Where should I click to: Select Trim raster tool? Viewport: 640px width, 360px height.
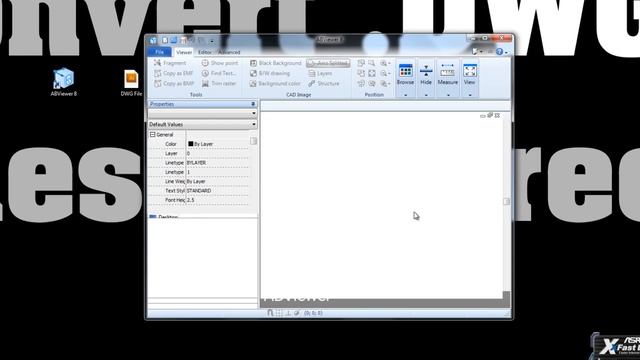point(219,84)
